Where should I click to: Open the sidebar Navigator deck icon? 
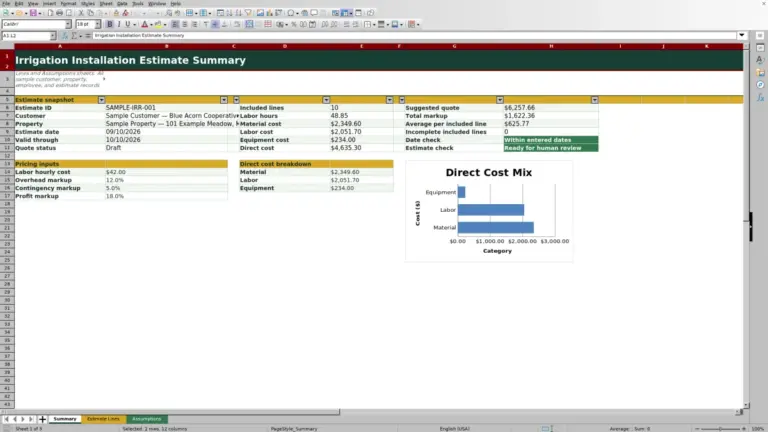point(760,85)
